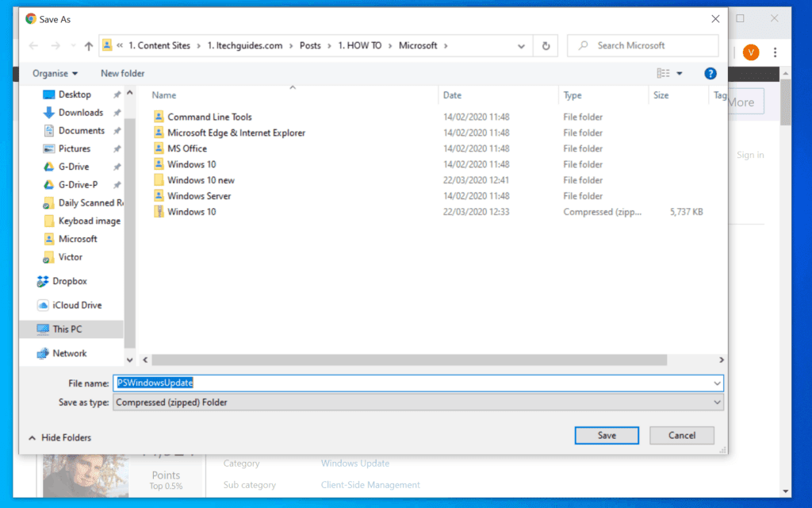Click the Cancel button
Image resolution: width=812 pixels, height=508 pixels.
(681, 436)
